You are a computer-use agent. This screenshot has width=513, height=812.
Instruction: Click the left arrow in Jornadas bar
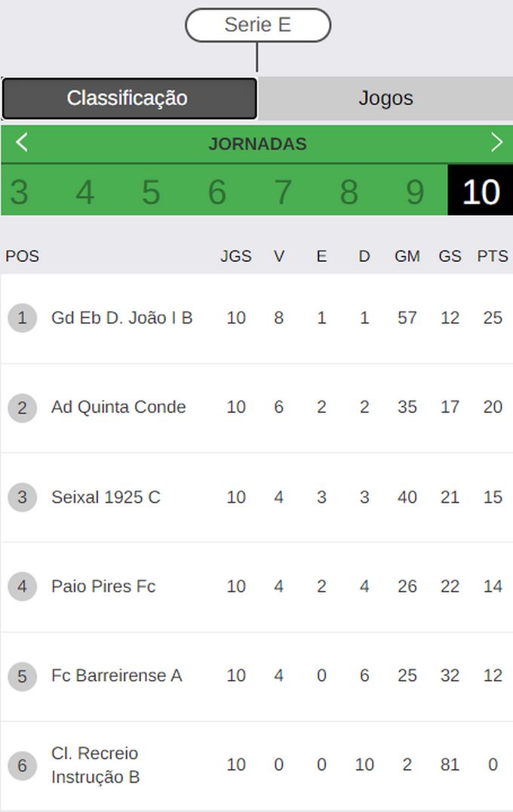point(21,142)
